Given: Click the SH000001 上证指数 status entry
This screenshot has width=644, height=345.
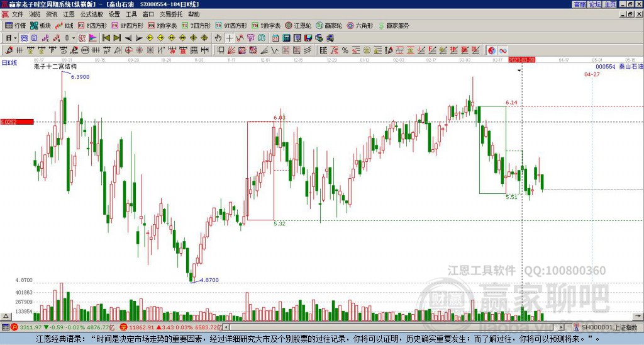Looking at the screenshot, I should [x=609, y=327].
